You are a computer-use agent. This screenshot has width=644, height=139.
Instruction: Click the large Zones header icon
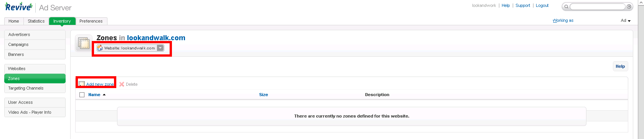(84, 43)
